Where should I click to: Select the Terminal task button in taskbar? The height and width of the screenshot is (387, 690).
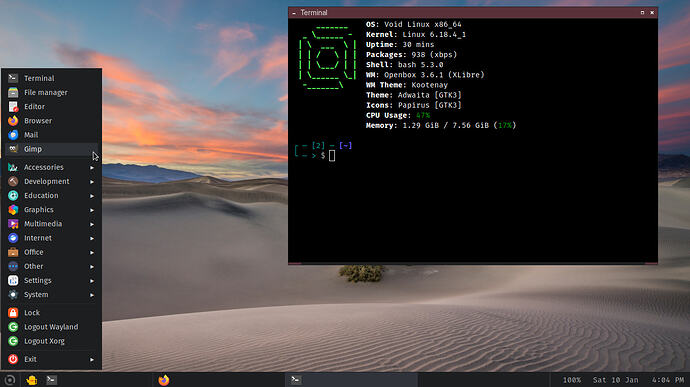[352, 380]
